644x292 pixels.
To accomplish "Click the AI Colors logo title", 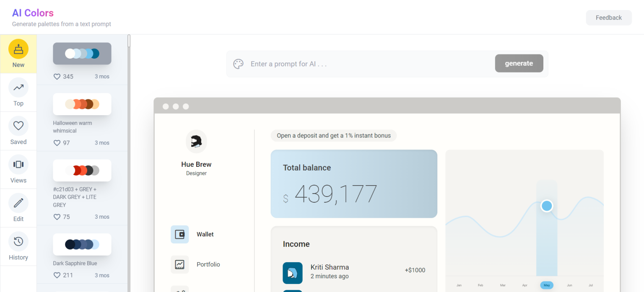I will coord(33,13).
